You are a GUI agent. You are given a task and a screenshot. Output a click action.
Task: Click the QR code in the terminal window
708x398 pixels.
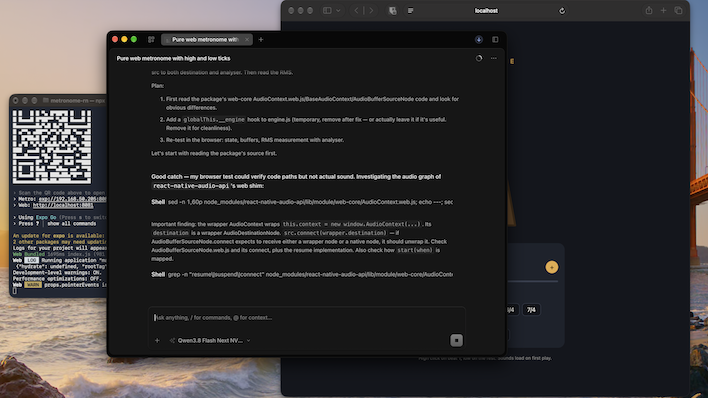51,147
